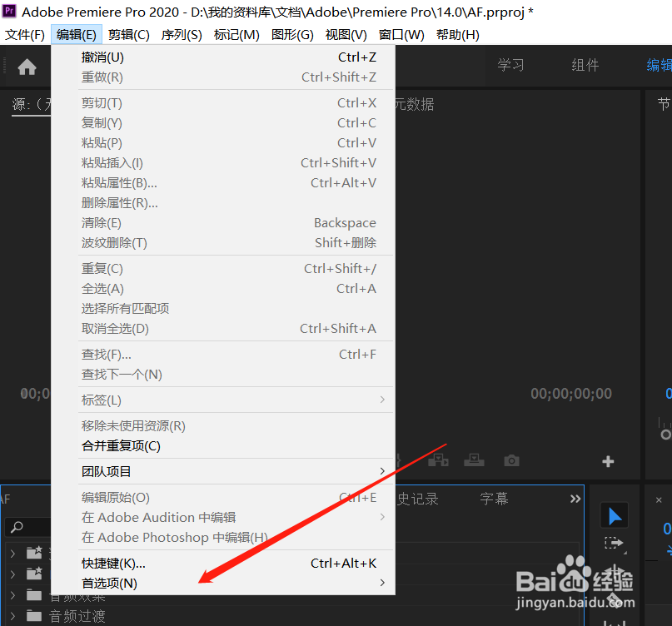Expand the 音频过渡 folder

click(x=12, y=616)
